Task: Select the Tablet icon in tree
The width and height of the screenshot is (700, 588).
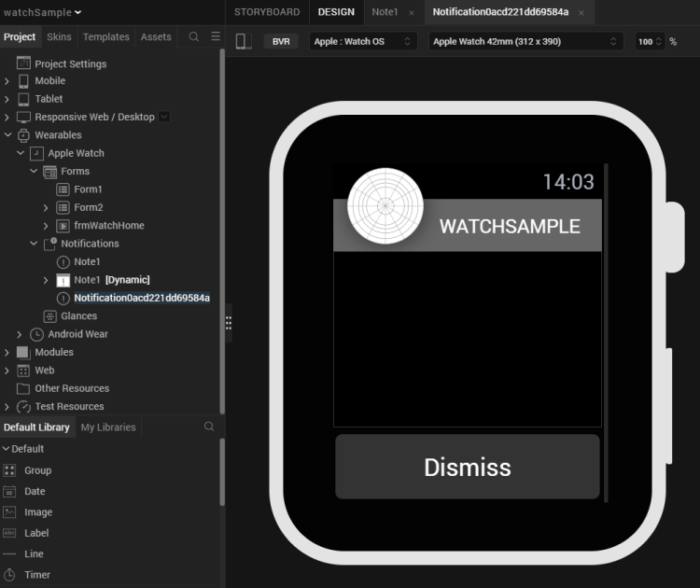Action: tap(23, 99)
